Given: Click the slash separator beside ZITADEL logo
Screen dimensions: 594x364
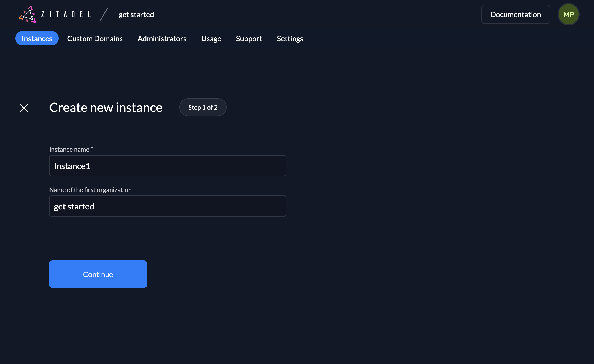Looking at the screenshot, I should tap(104, 15).
